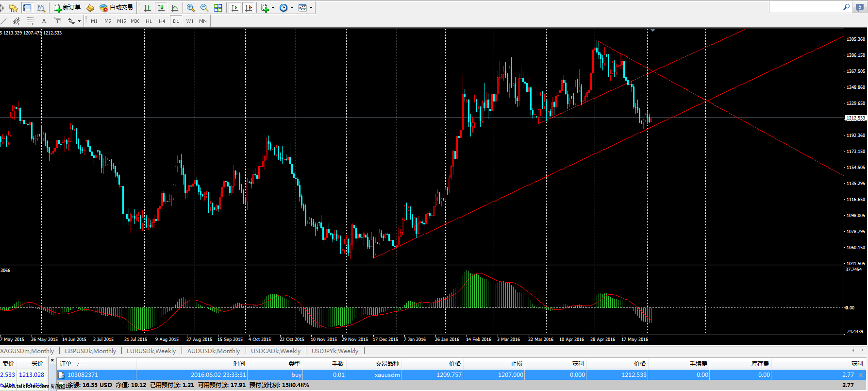Click the 新订单 (New Order) button
Image resolution: width=868 pixels, height=391 pixels.
point(67,8)
